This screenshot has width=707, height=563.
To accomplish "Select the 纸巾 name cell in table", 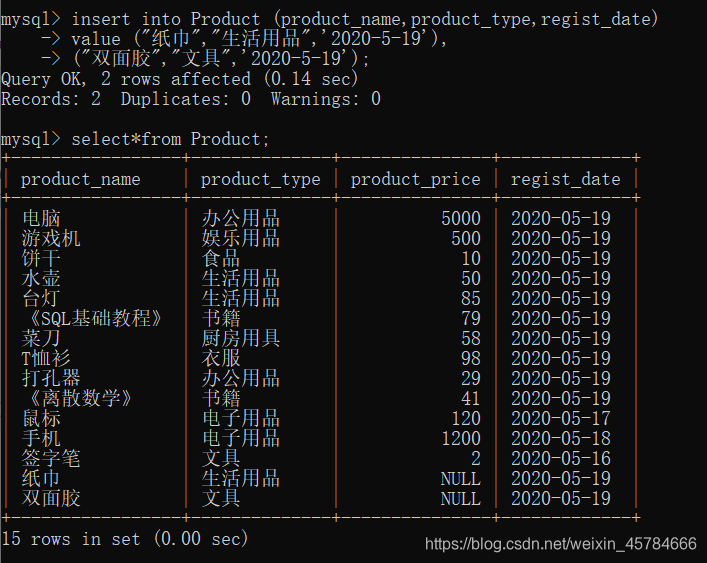I will click(x=41, y=478).
